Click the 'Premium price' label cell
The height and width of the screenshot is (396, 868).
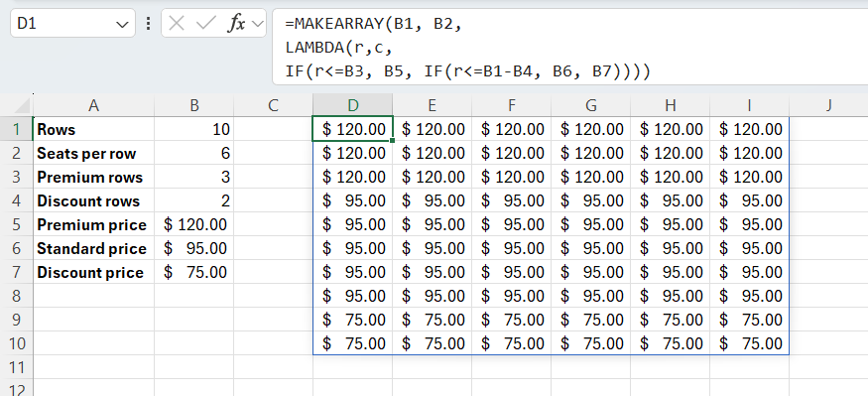[x=93, y=224]
